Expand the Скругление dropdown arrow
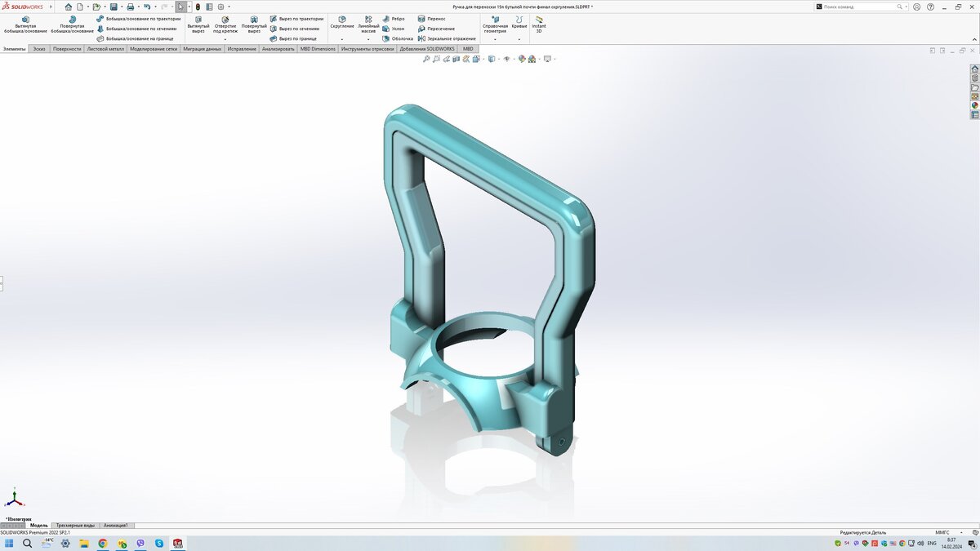The width and height of the screenshot is (980, 551). [342, 39]
